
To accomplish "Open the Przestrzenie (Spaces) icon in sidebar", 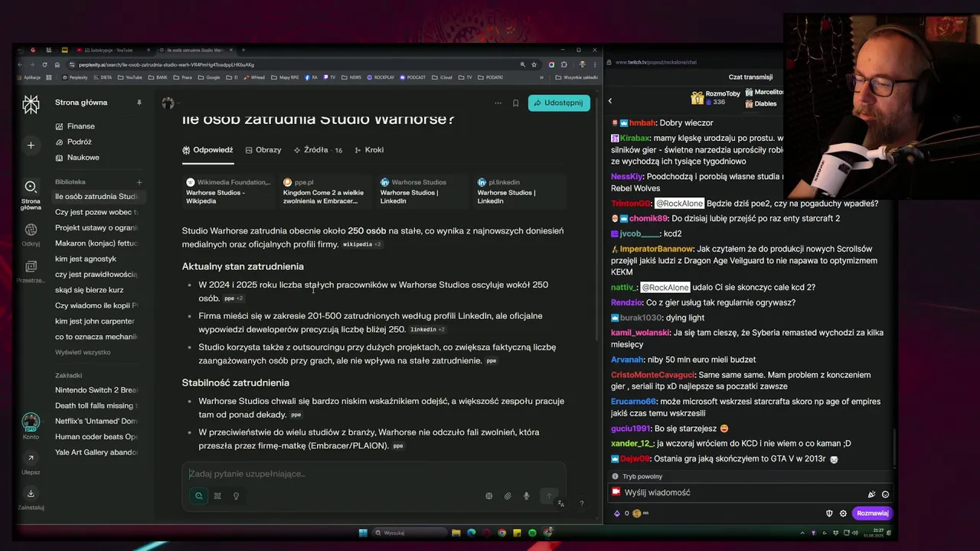I will (31, 266).
